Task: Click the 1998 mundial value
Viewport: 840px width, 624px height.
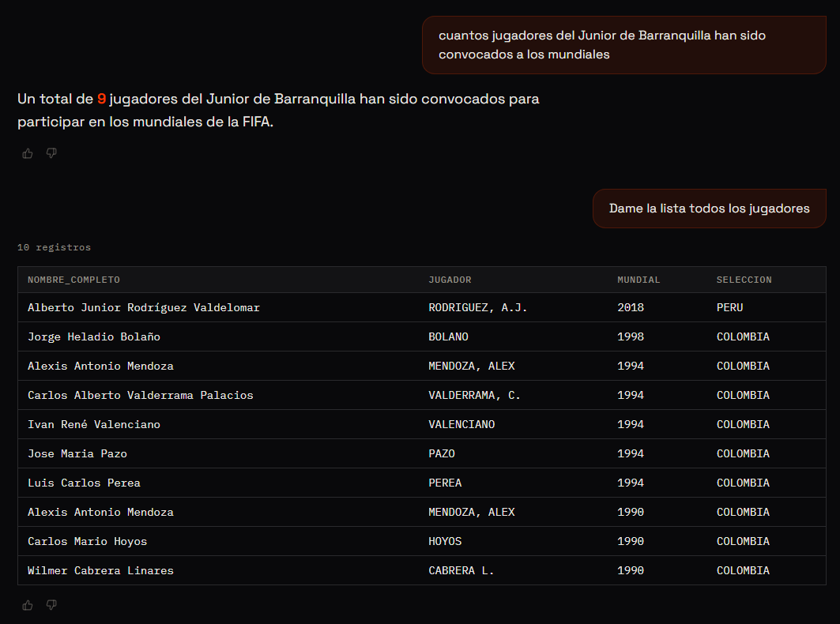Action: pyautogui.click(x=631, y=337)
